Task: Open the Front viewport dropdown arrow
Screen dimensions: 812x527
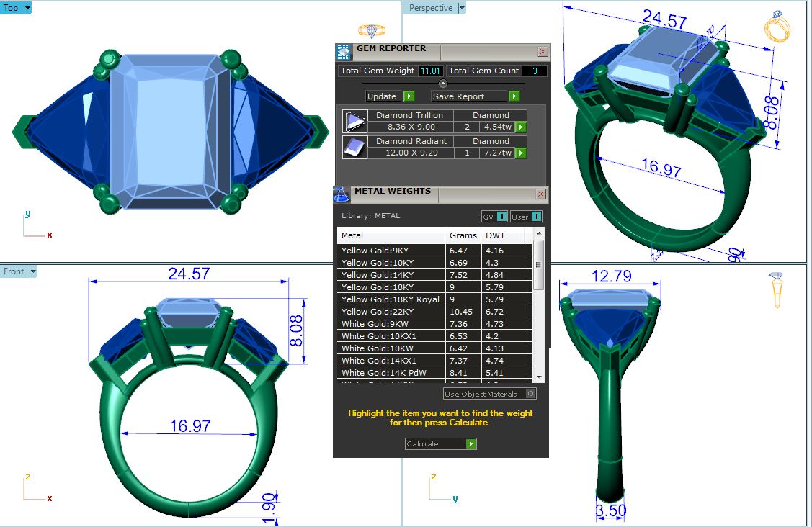Action: (32, 271)
